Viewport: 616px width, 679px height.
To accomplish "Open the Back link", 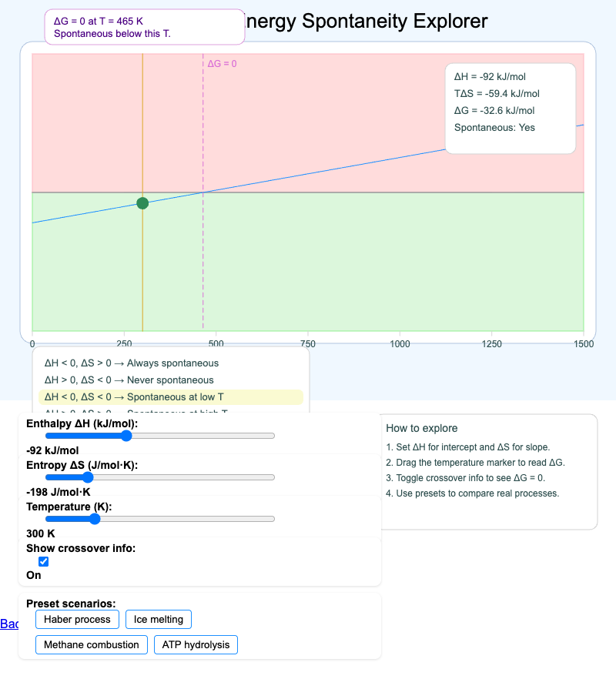I will [10, 624].
